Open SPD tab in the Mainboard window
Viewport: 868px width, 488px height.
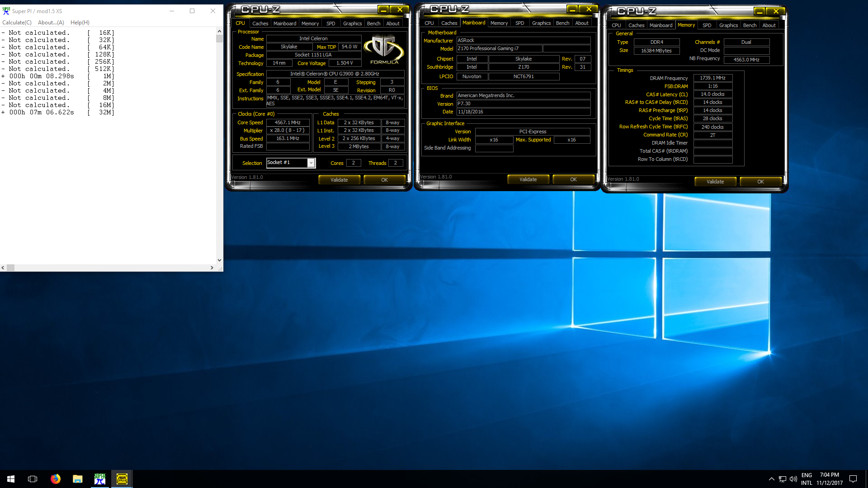(x=520, y=23)
